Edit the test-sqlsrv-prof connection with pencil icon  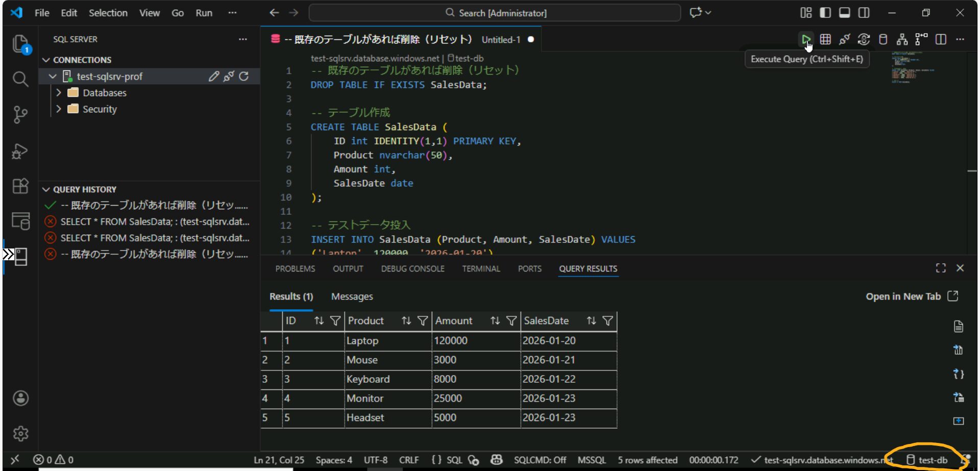coord(213,76)
